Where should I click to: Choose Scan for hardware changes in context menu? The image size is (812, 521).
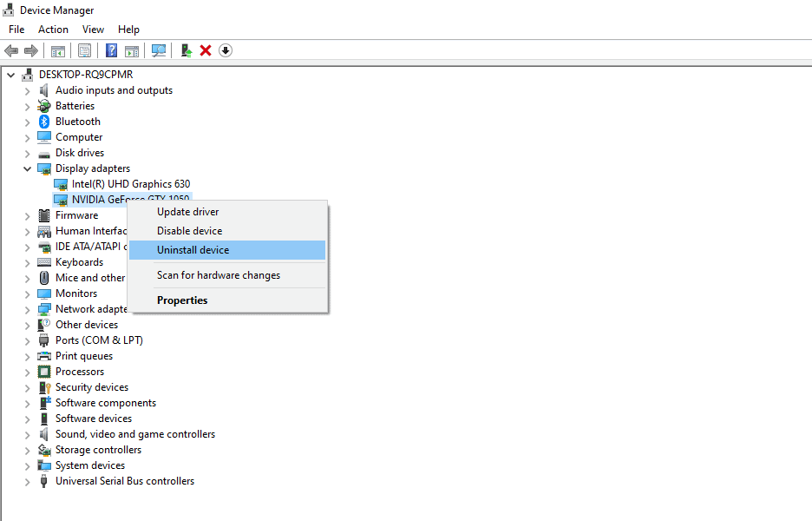pyautogui.click(x=227, y=275)
